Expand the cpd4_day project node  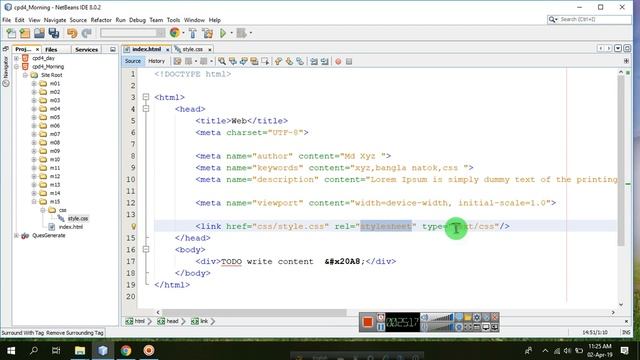point(16,58)
